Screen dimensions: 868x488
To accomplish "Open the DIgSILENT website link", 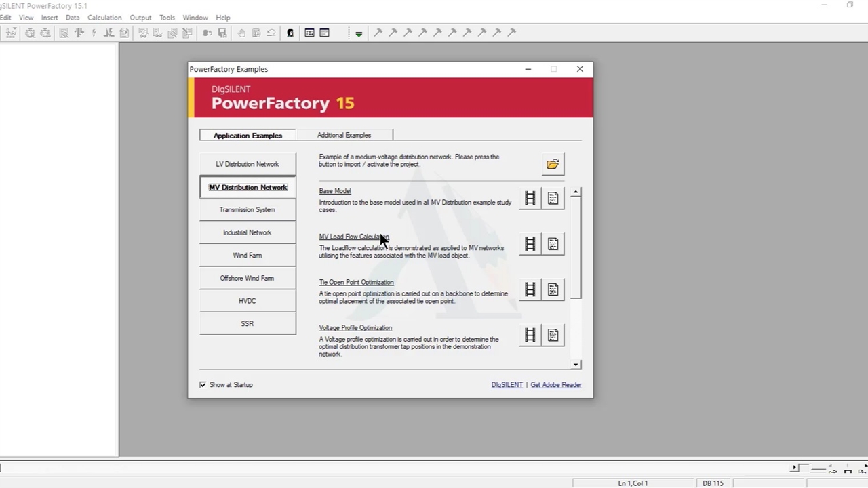I will click(x=507, y=385).
